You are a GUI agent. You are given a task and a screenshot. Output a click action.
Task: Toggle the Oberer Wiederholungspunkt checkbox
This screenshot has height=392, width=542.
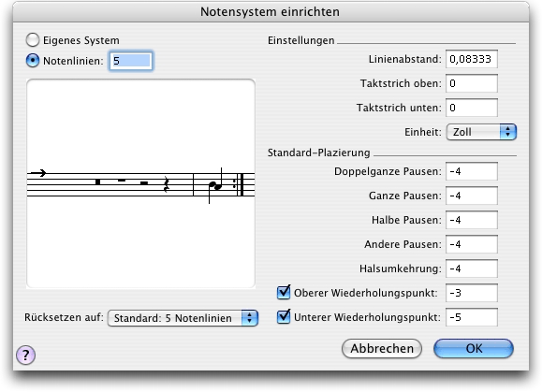[284, 292]
